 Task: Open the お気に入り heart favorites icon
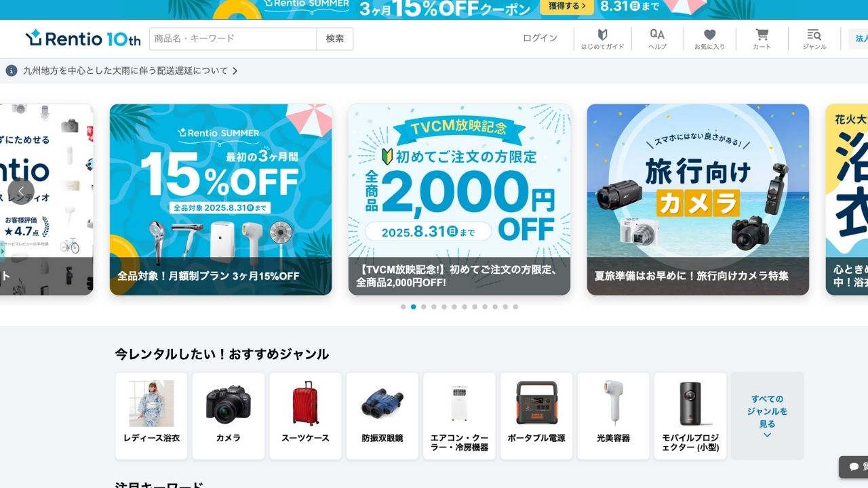(709, 39)
